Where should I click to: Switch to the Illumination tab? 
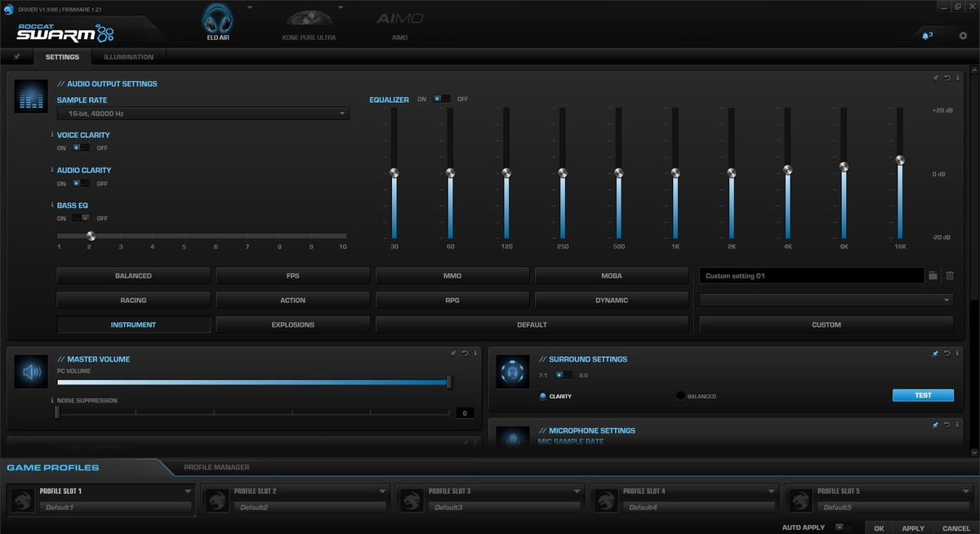click(129, 57)
